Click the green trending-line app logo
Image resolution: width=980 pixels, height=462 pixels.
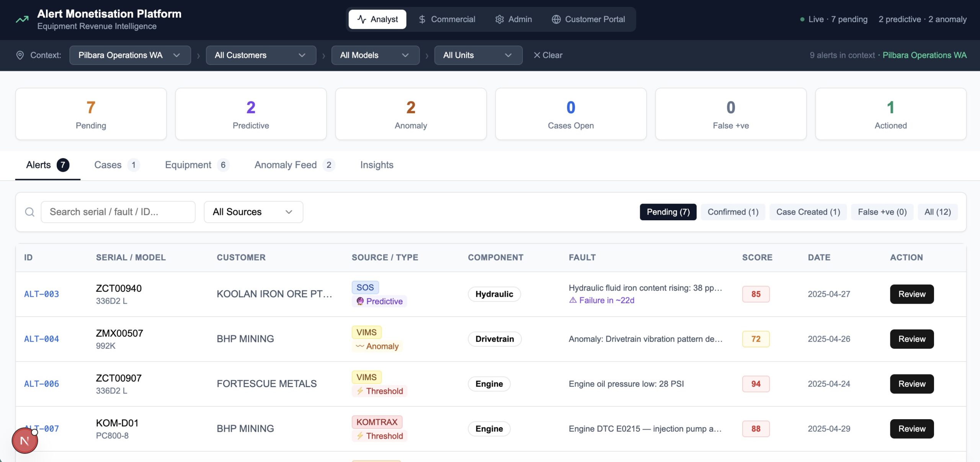[22, 19]
